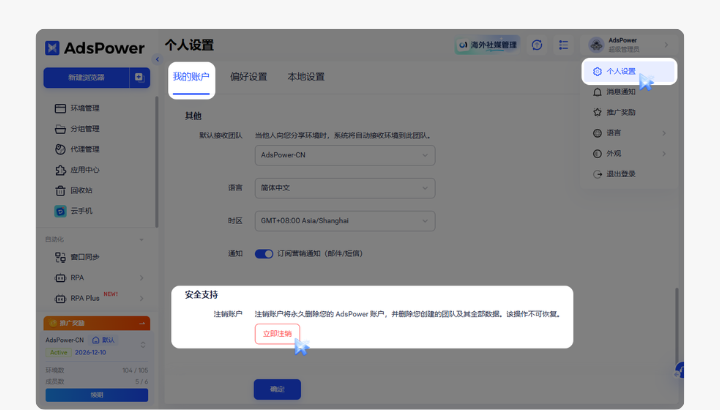The width and height of the screenshot is (720, 410).
Task: Expand the RPA Plus sidebar item chevron
Action: (x=141, y=298)
